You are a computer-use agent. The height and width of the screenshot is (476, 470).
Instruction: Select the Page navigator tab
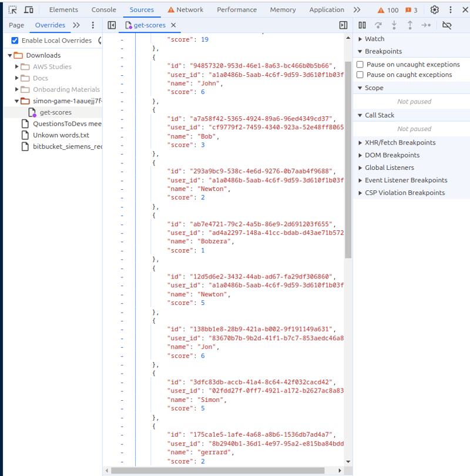pyautogui.click(x=16, y=25)
